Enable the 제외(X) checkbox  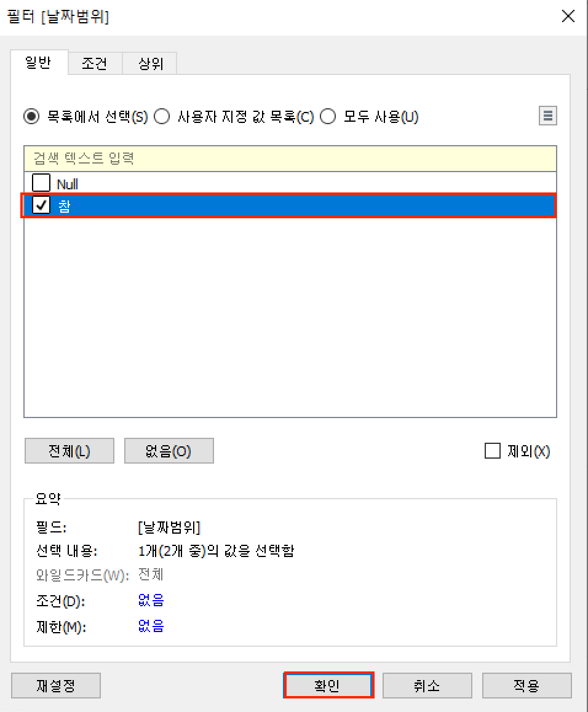pyautogui.click(x=492, y=451)
